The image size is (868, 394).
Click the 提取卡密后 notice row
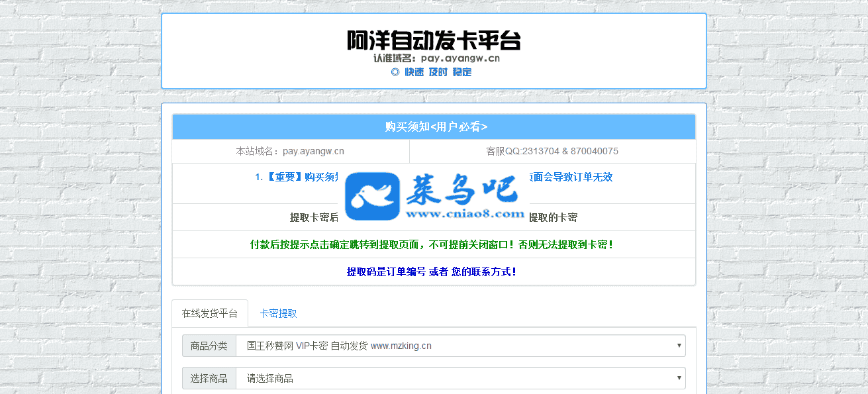click(314, 217)
